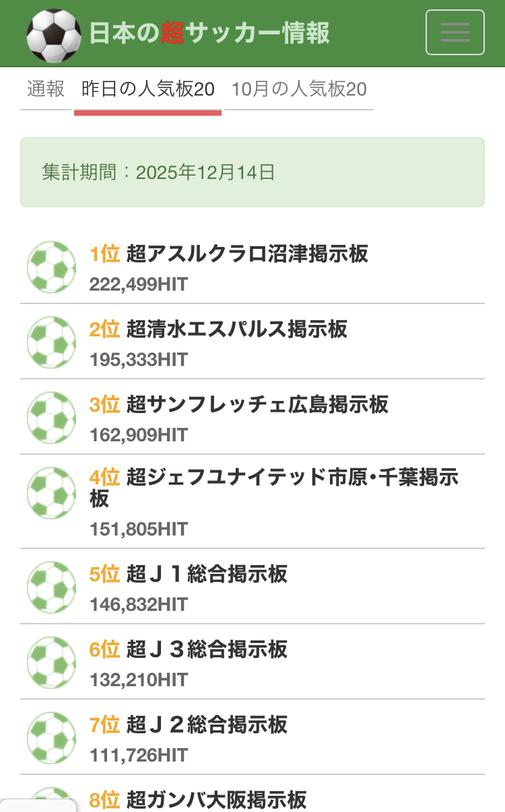Open the 超清水エスパルス掲示板 link

pyautogui.click(x=237, y=330)
